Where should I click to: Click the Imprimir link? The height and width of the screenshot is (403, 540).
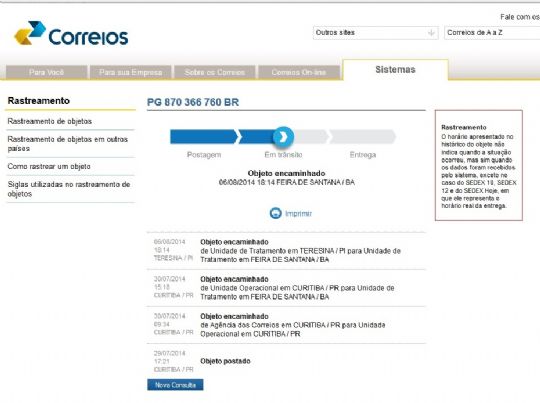click(x=298, y=214)
